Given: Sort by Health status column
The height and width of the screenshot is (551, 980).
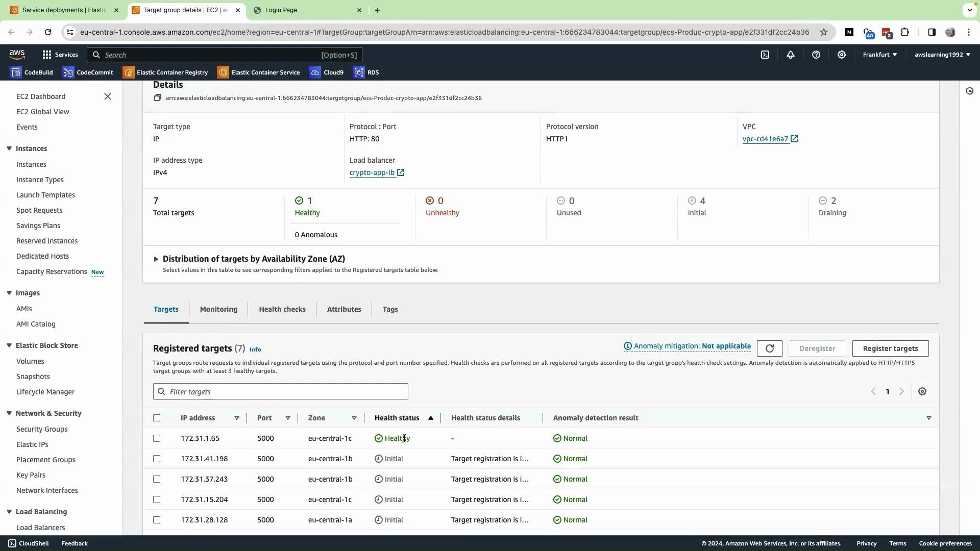Looking at the screenshot, I should click(404, 418).
